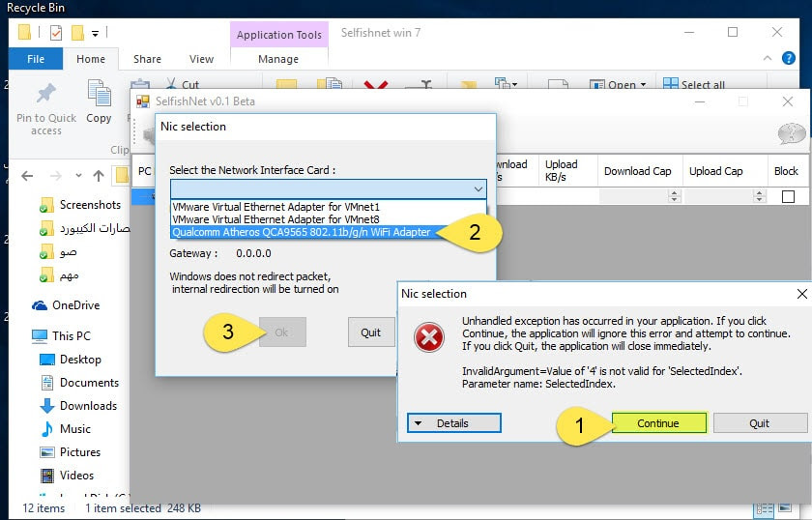Expand the Details button in error dialog

click(454, 423)
